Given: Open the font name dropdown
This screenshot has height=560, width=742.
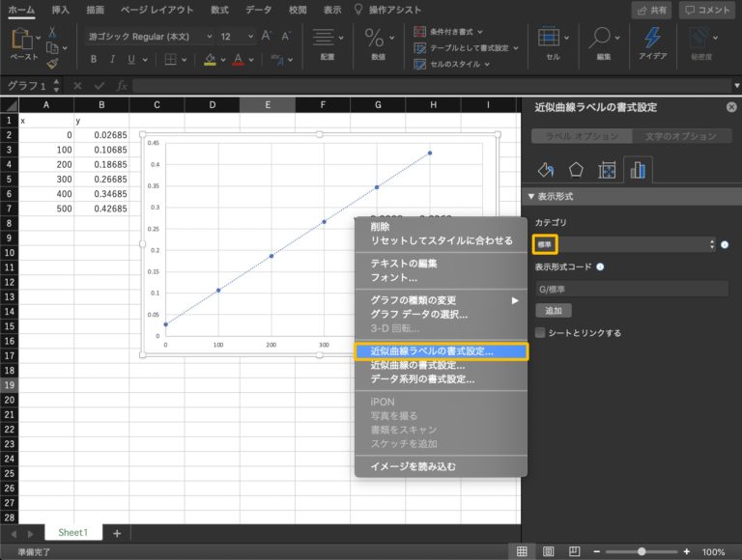Looking at the screenshot, I should (209, 37).
